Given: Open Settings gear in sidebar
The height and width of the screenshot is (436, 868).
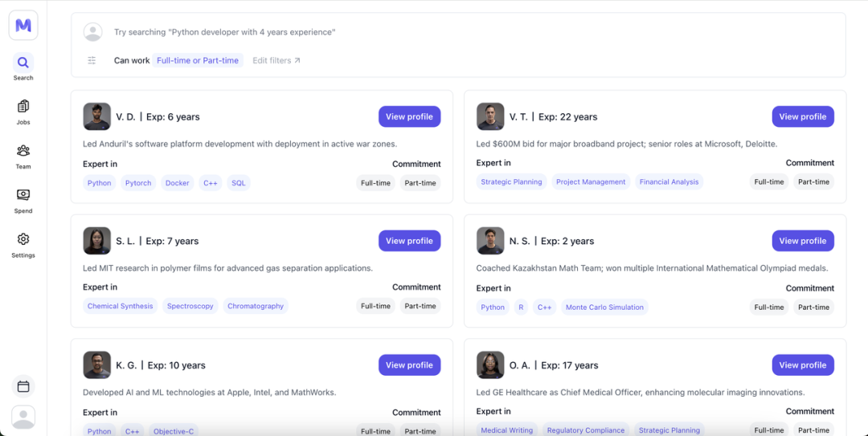Looking at the screenshot, I should 23,245.
